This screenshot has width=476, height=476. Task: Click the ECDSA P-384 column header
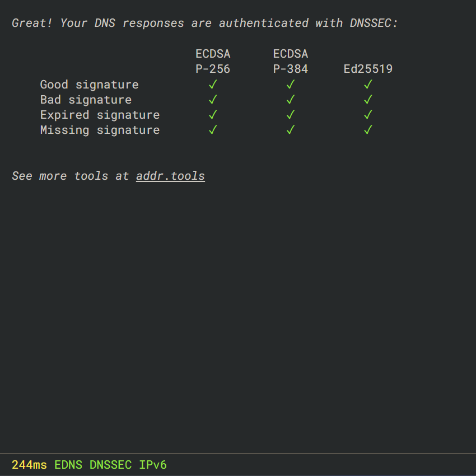pyautogui.click(x=290, y=62)
